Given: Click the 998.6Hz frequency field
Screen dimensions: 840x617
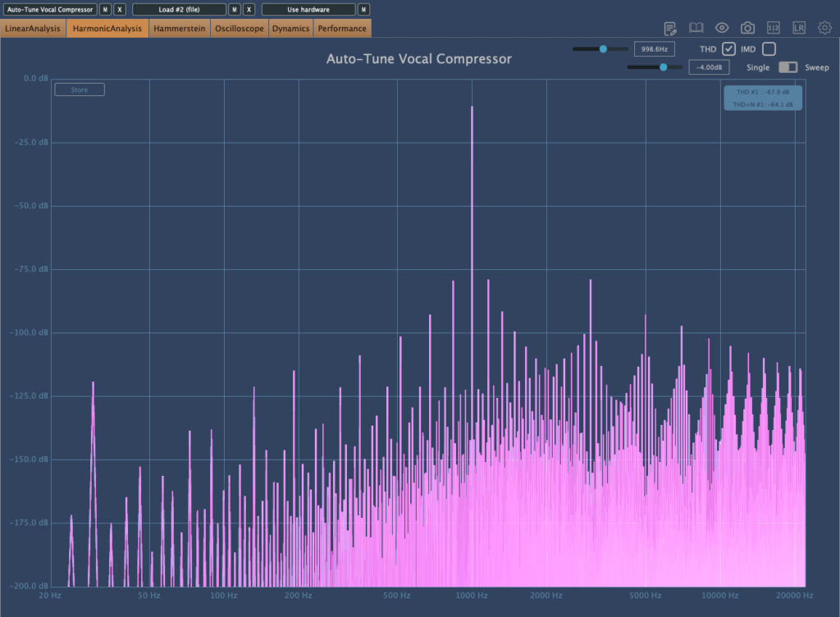Looking at the screenshot, I should tap(654, 48).
